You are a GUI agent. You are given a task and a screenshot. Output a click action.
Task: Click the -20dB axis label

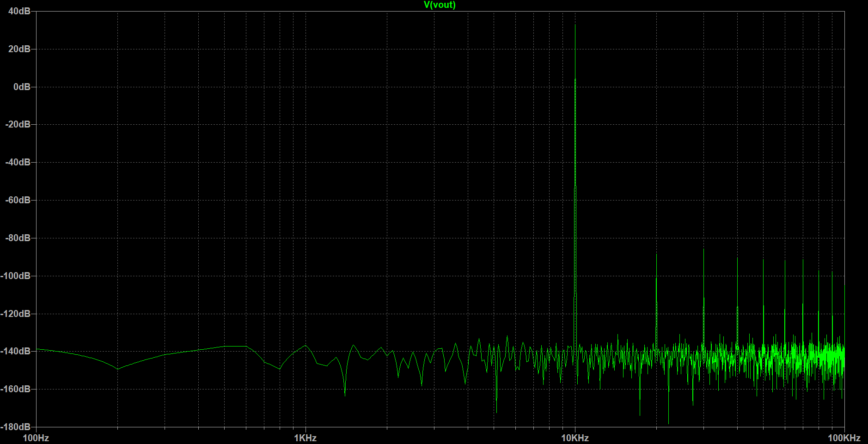(x=18, y=124)
